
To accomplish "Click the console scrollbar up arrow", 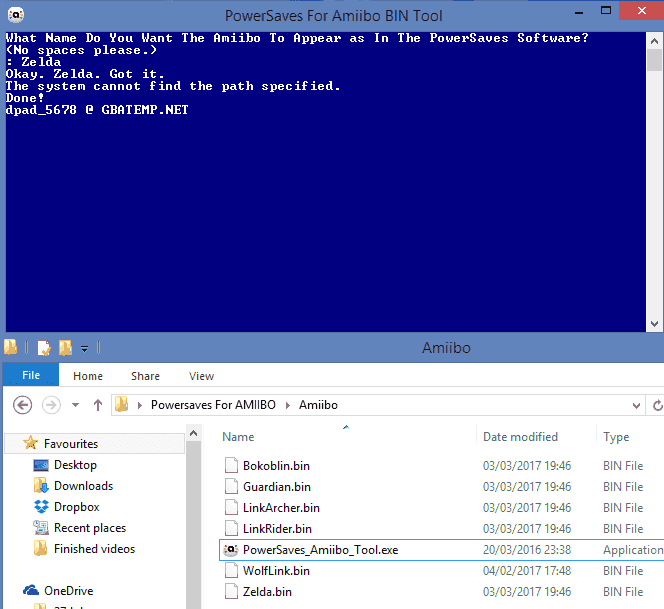I will (654, 41).
